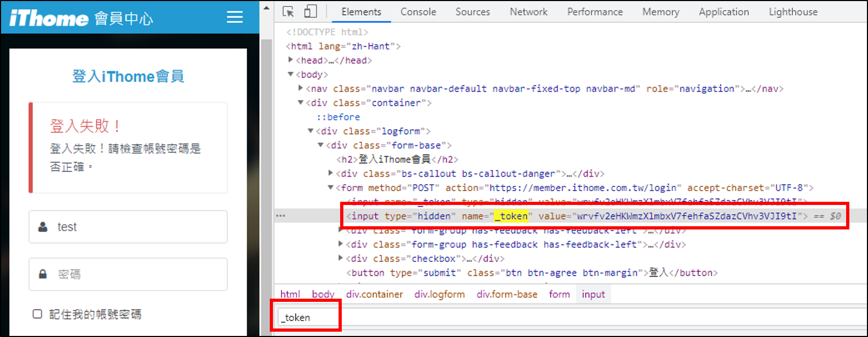Expand the head element node

point(291,60)
